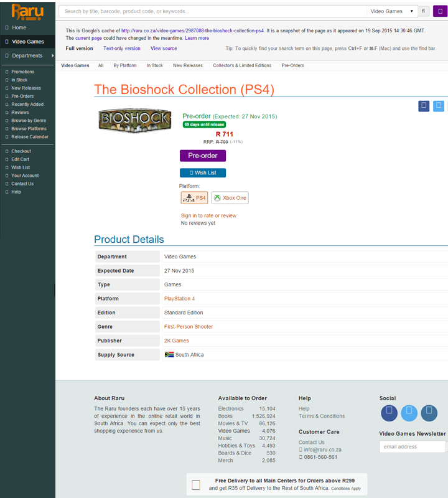Open Help in sidebar
The image size is (448, 498).
(x=16, y=192)
